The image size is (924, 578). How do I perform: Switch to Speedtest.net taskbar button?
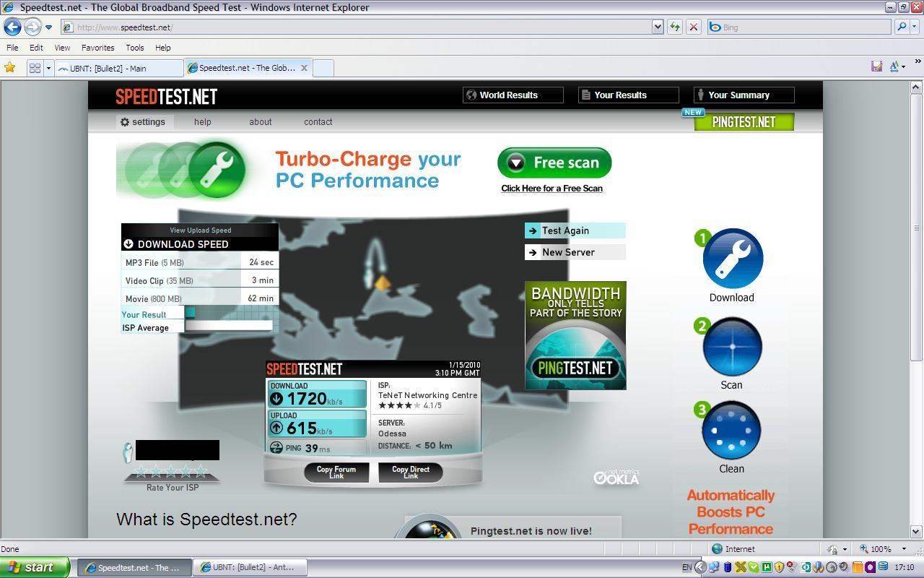[134, 567]
